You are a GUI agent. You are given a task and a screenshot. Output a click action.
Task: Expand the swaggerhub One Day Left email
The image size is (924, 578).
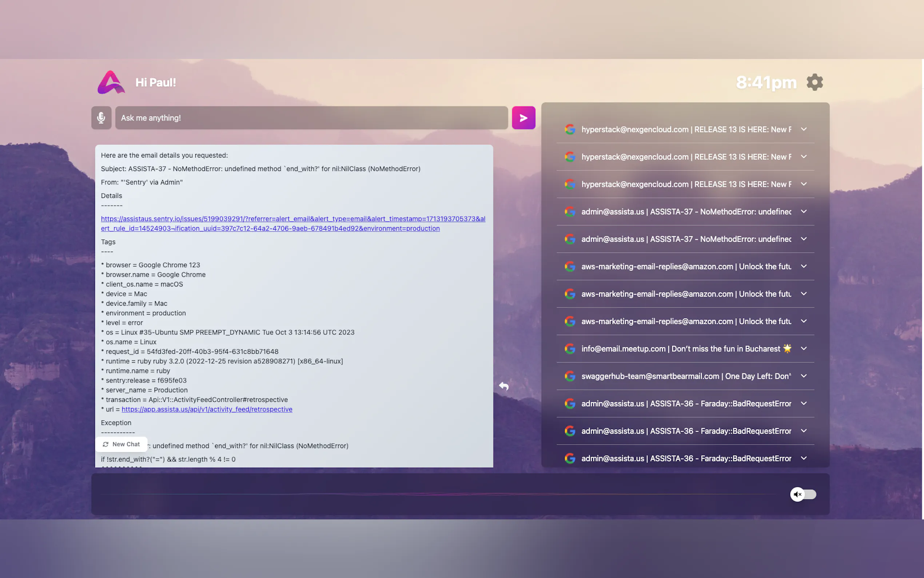(804, 376)
